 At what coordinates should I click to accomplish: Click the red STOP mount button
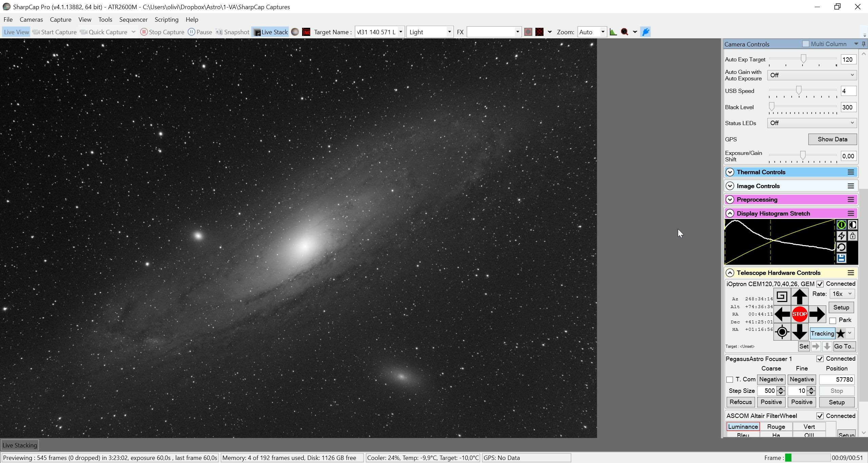tap(800, 314)
